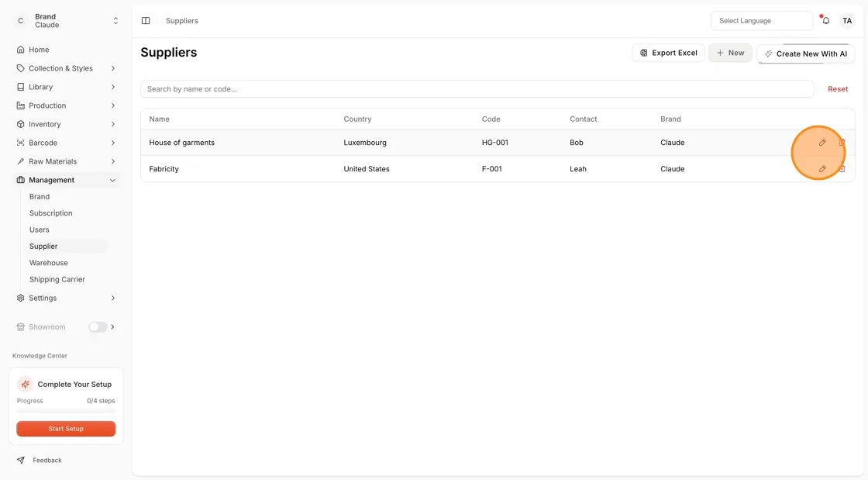Viewport: 868px width, 480px height.
Task: Click the Barcode scanner icon
Action: 20,143
